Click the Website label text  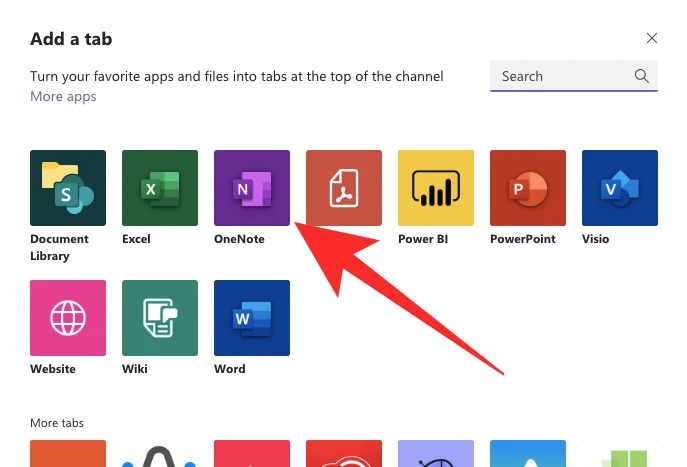(53, 369)
